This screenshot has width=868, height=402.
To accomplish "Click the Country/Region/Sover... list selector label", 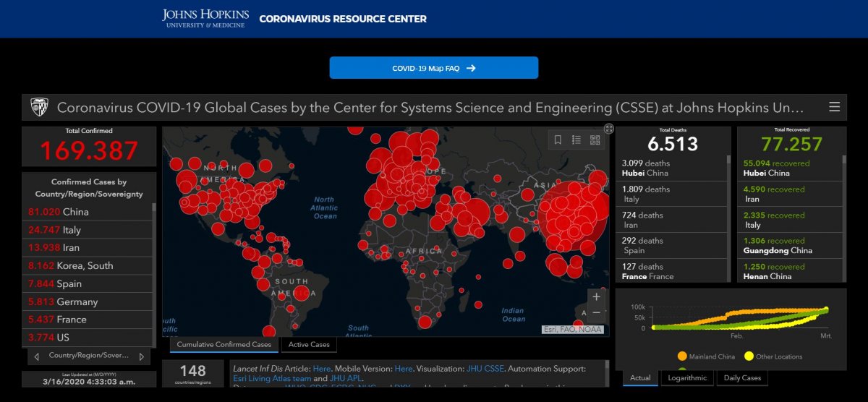I will coord(88,356).
